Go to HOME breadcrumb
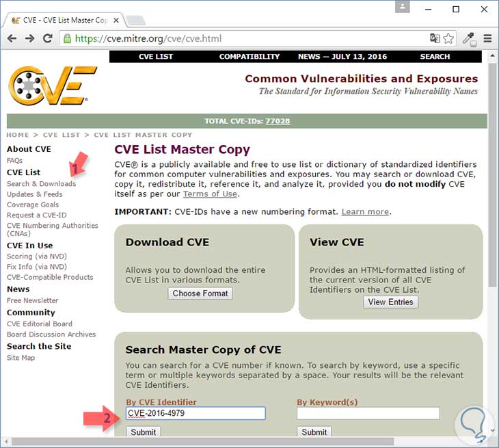Screen dimensions: 499x448 [x=18, y=135]
